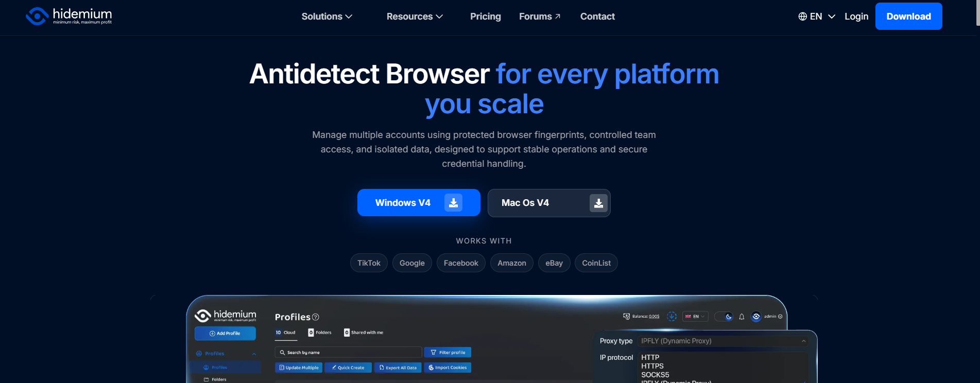Click the page's vertical scrollbar thumb
This screenshot has width=980, height=383.
(978, 13)
